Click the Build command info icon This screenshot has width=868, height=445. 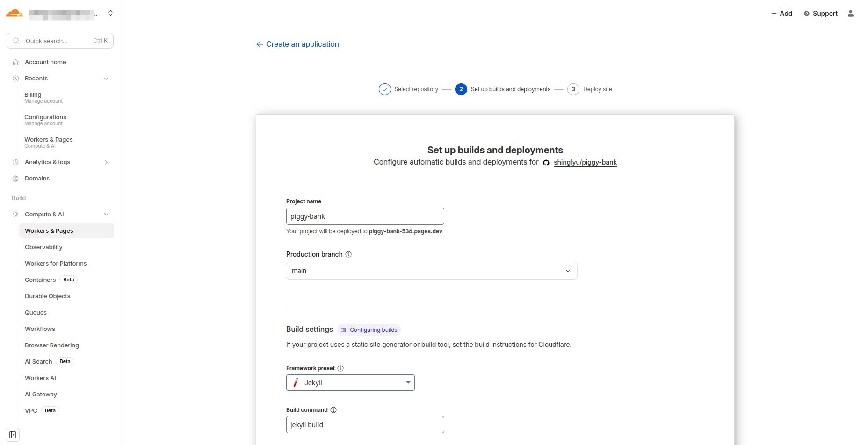click(333, 409)
